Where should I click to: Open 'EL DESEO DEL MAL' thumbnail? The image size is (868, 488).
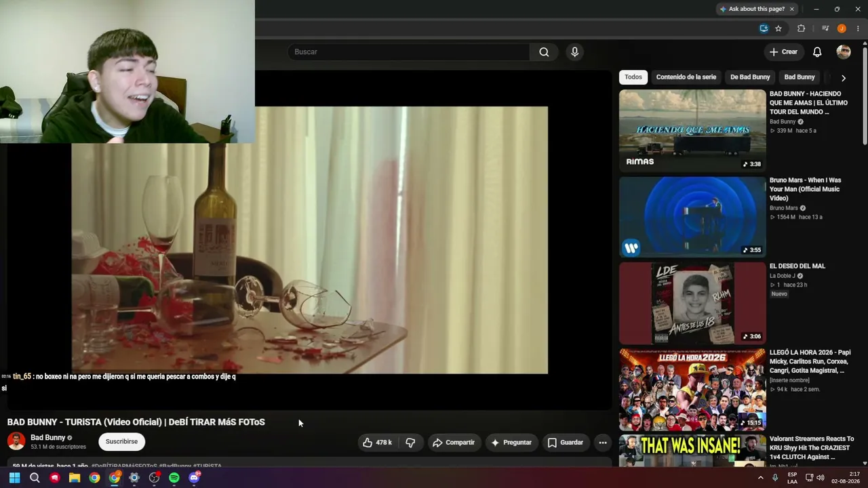tap(692, 303)
